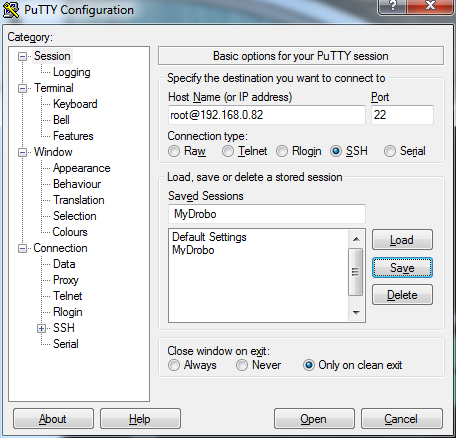Open the Features category

tap(73, 136)
